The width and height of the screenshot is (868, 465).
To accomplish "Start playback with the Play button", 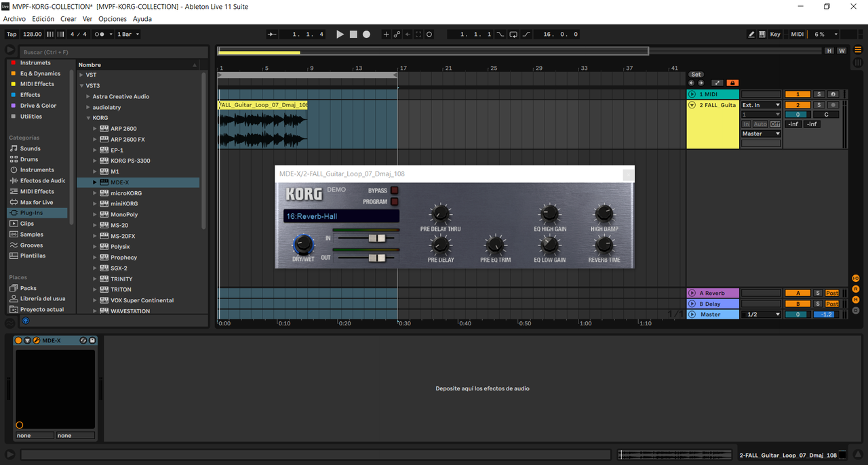I will 340,34.
